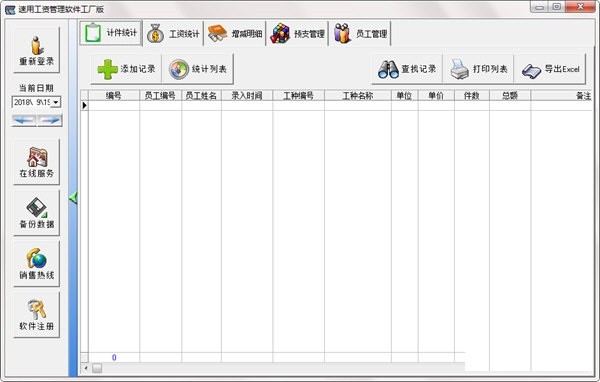Open 在线服务 from the sidebar
The height and width of the screenshot is (382, 600).
tap(37, 162)
